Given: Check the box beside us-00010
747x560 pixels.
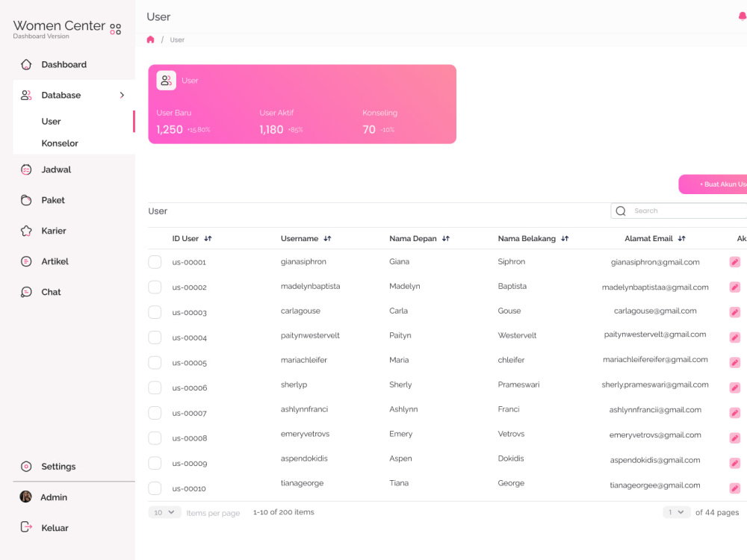Looking at the screenshot, I should click(x=155, y=488).
